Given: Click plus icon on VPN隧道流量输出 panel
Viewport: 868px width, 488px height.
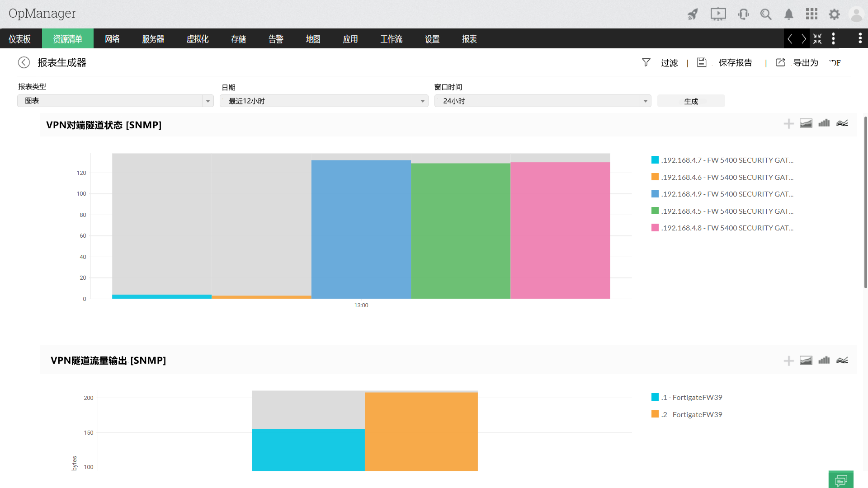Looking at the screenshot, I should [x=788, y=361].
